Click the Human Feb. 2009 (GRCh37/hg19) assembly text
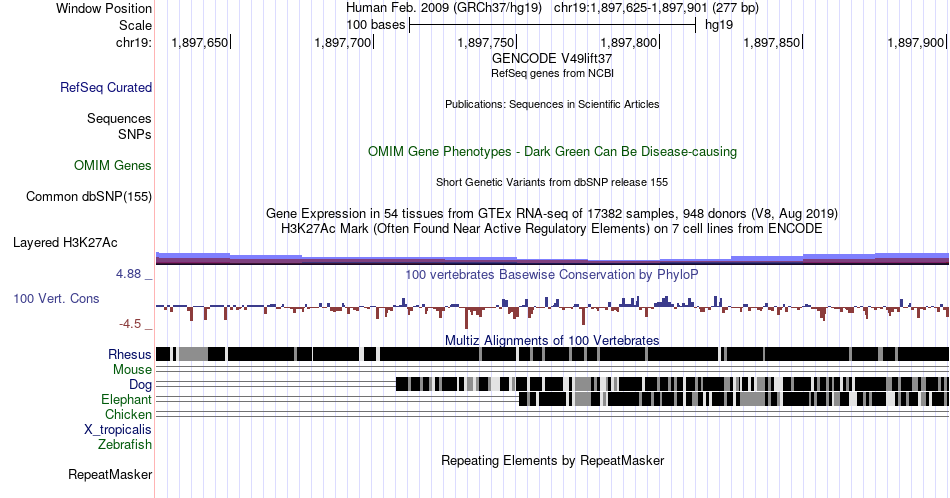Viewport: 950px width, 498px height. 443,8
